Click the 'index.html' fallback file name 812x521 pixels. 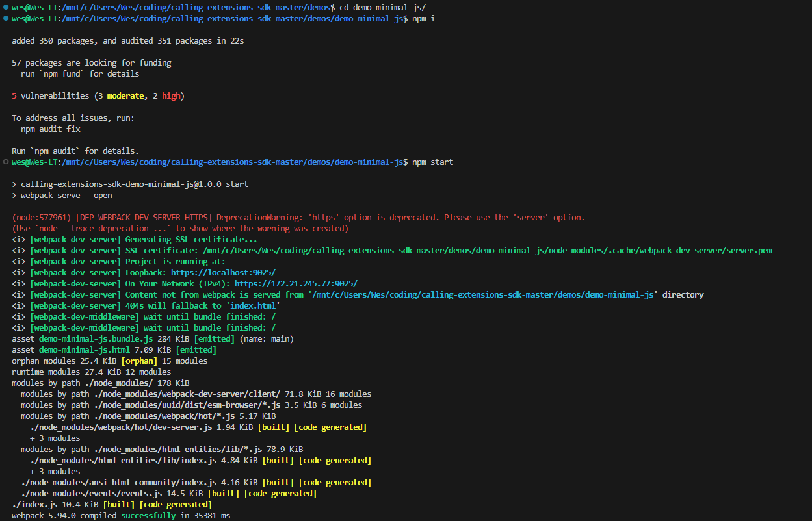tap(253, 305)
